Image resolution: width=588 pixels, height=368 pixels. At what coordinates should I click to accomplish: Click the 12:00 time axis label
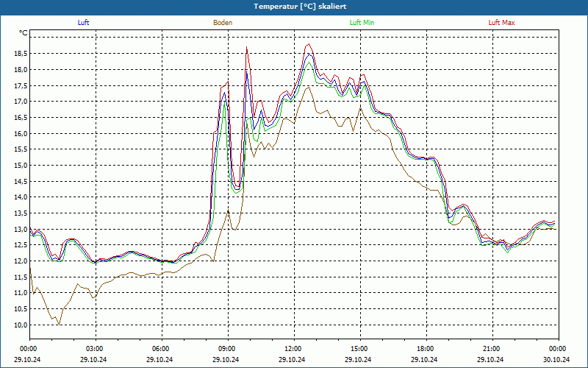point(294,349)
